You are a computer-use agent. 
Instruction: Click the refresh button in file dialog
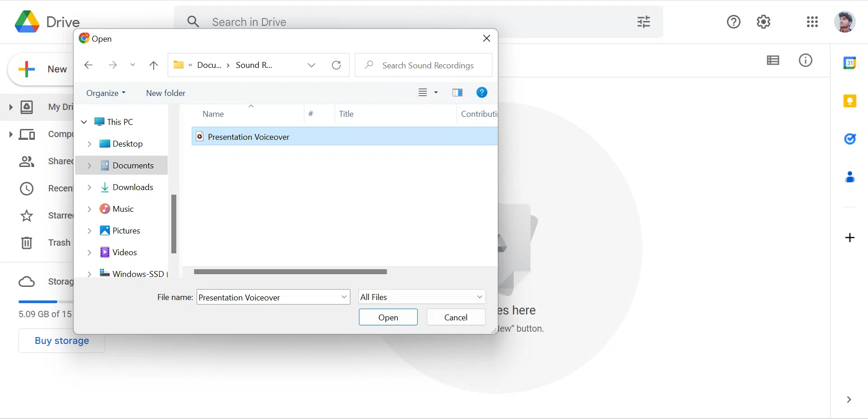point(336,65)
